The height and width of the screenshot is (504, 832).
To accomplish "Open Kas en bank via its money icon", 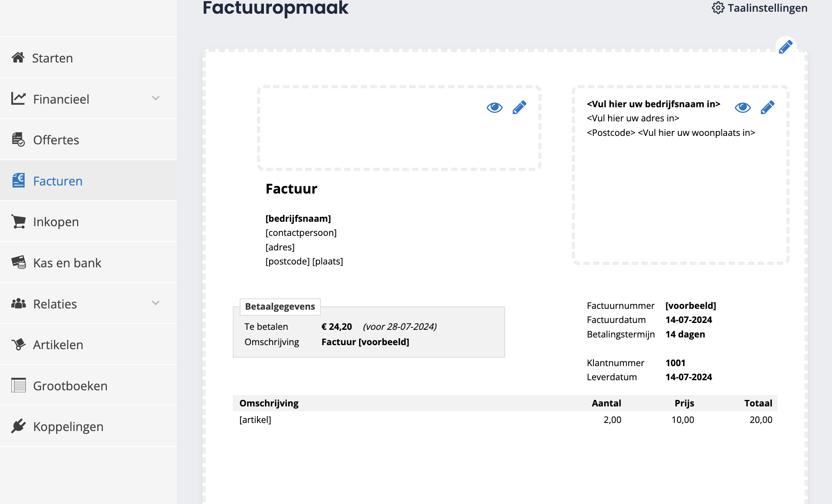I will [x=18, y=262].
